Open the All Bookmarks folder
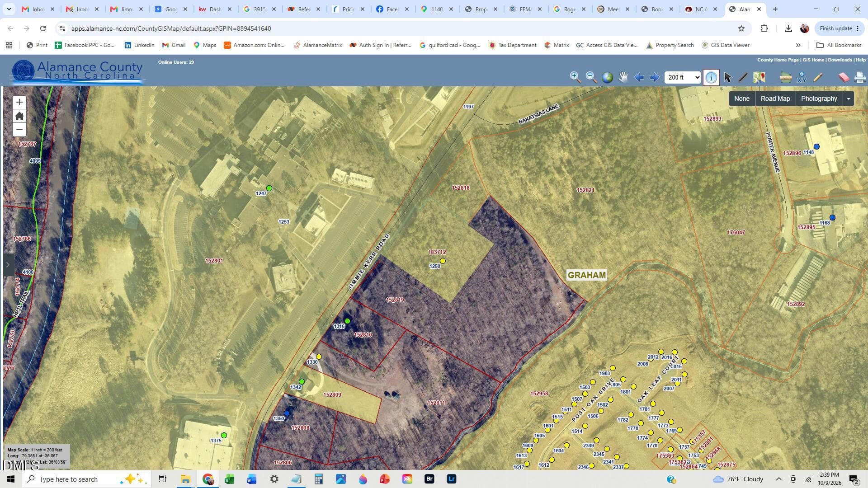Screen dimensions: 868x488 coord(839,45)
